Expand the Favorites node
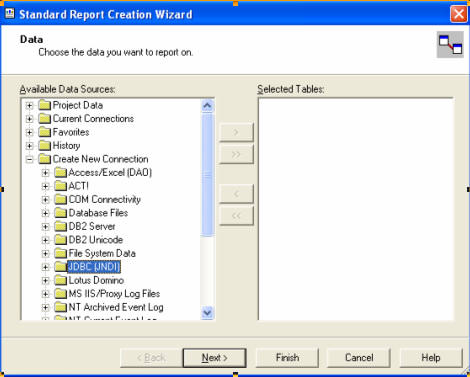 (29, 132)
